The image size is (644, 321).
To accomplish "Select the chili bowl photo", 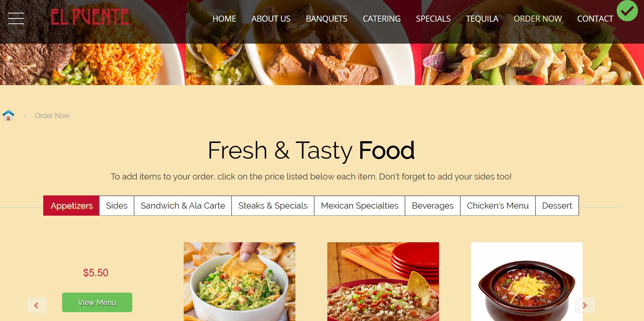I will (527, 282).
